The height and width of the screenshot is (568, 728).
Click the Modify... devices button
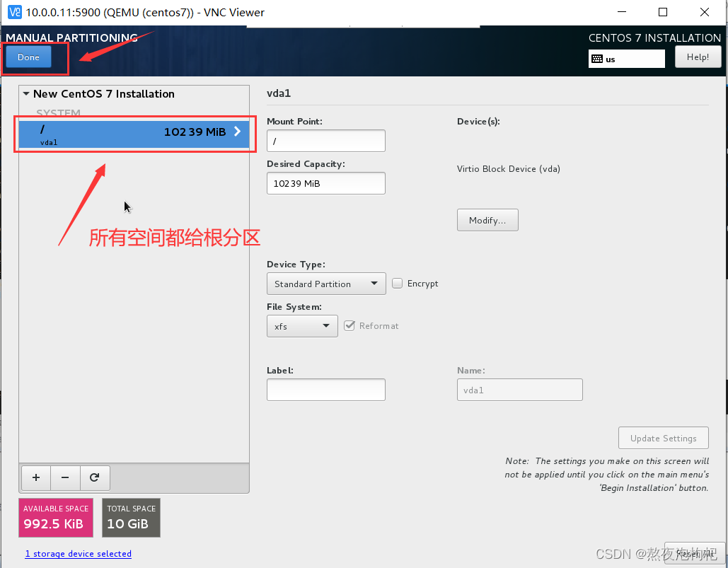[487, 220]
